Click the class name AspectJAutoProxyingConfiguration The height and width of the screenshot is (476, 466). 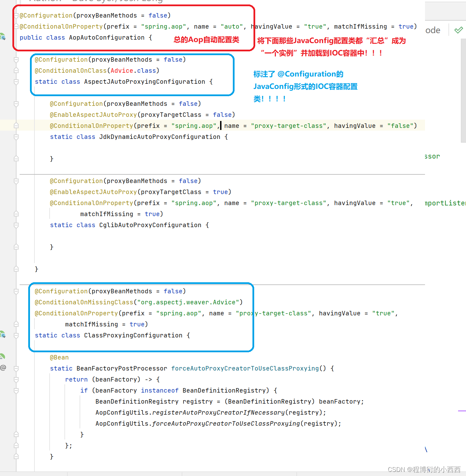tap(145, 82)
